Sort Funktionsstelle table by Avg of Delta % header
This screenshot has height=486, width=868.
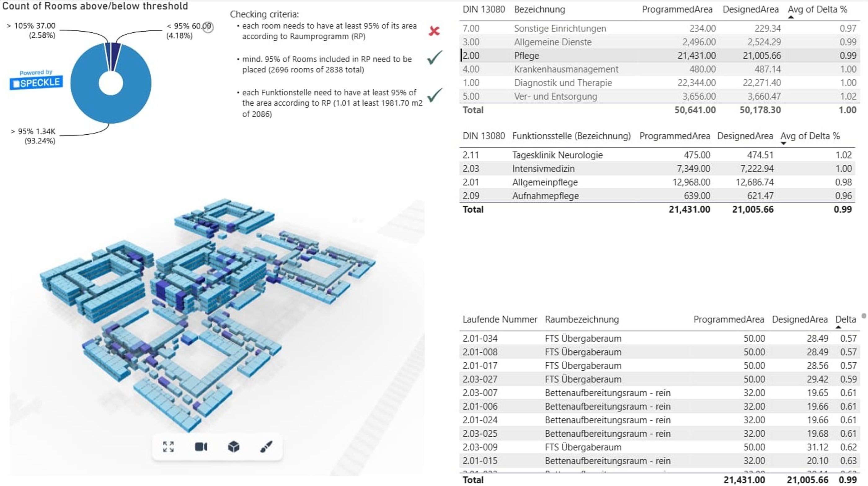tap(810, 136)
